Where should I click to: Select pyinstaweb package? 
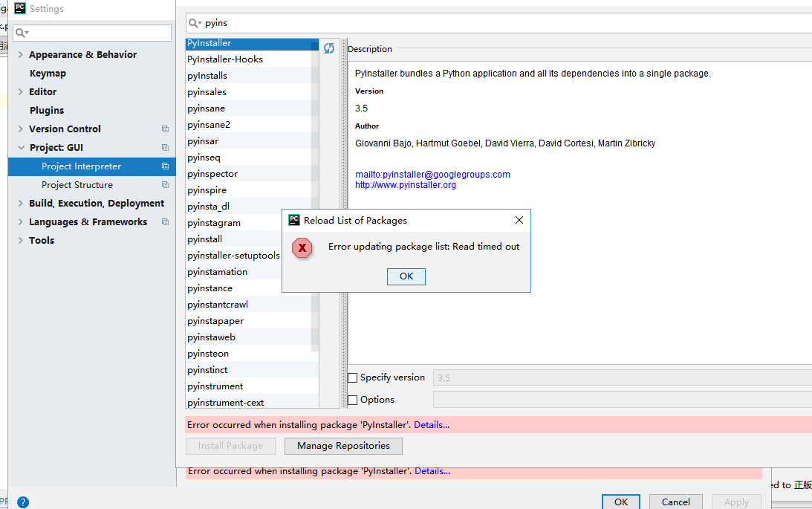(x=252, y=337)
